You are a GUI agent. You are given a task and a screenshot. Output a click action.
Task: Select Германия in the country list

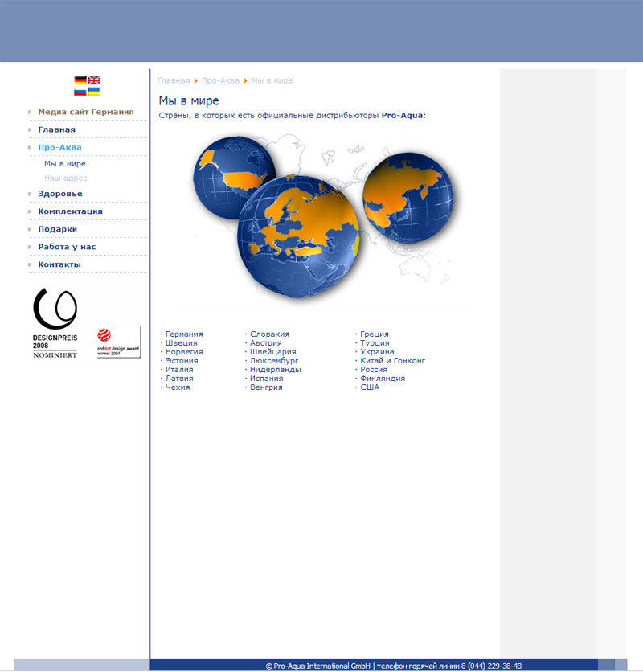point(184,334)
